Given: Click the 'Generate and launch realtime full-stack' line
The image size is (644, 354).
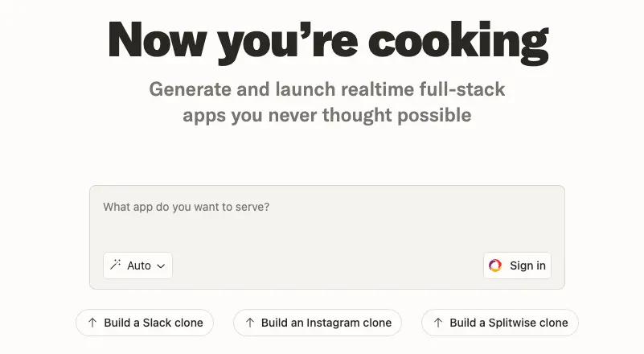Looking at the screenshot, I should point(326,88).
